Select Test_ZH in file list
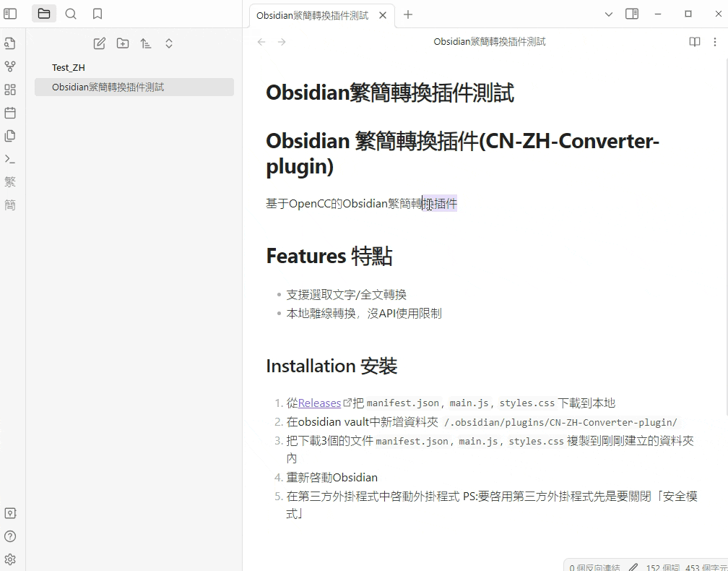 134,68
